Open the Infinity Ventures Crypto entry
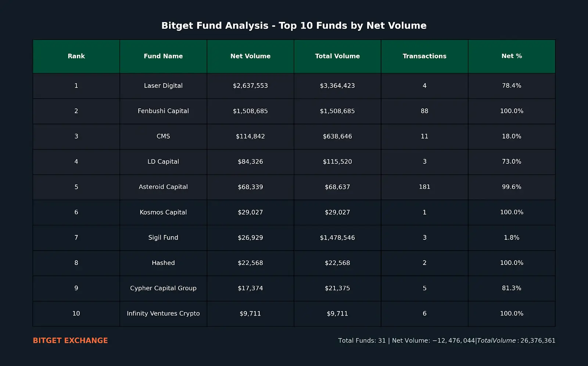 pyautogui.click(x=163, y=314)
